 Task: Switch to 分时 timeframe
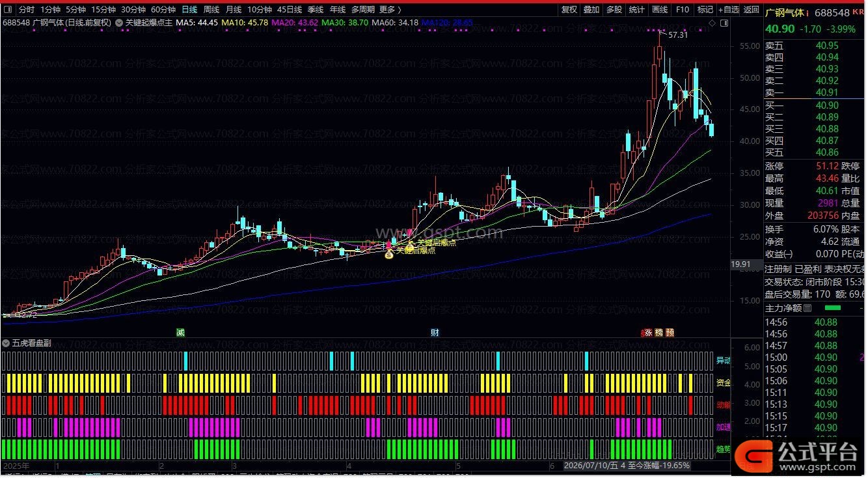pos(27,10)
